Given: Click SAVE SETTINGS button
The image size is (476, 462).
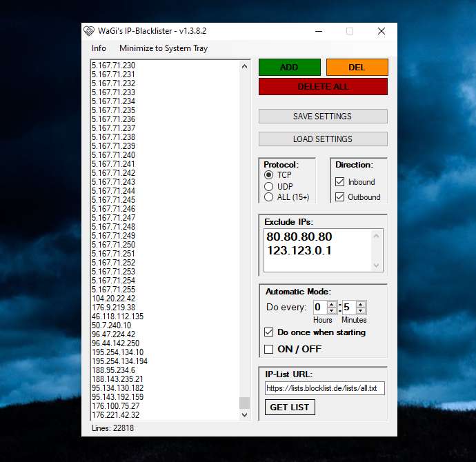Looking at the screenshot, I should click(323, 117).
